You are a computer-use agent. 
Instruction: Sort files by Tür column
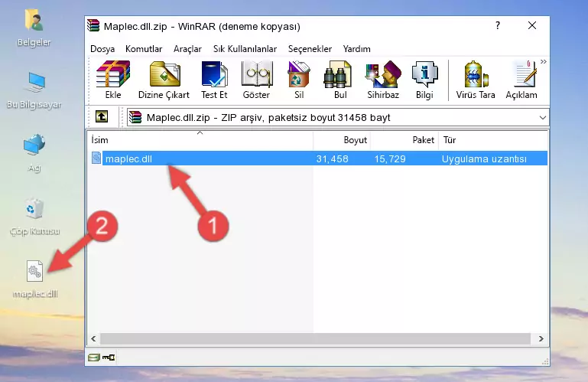(x=493, y=140)
